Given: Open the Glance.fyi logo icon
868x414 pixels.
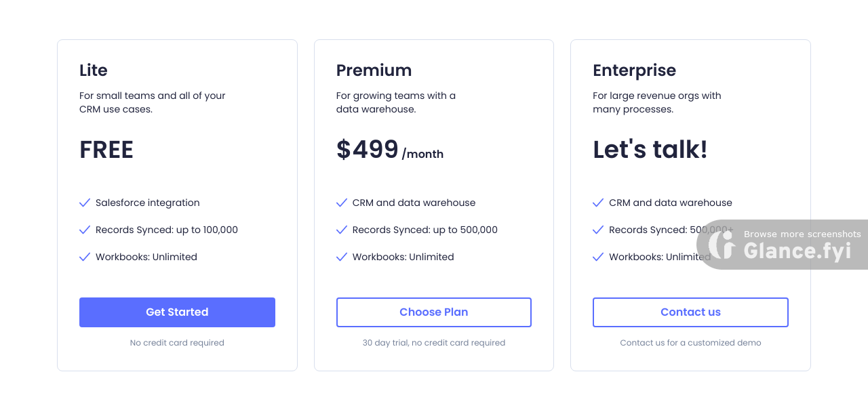Looking at the screenshot, I should 722,245.
